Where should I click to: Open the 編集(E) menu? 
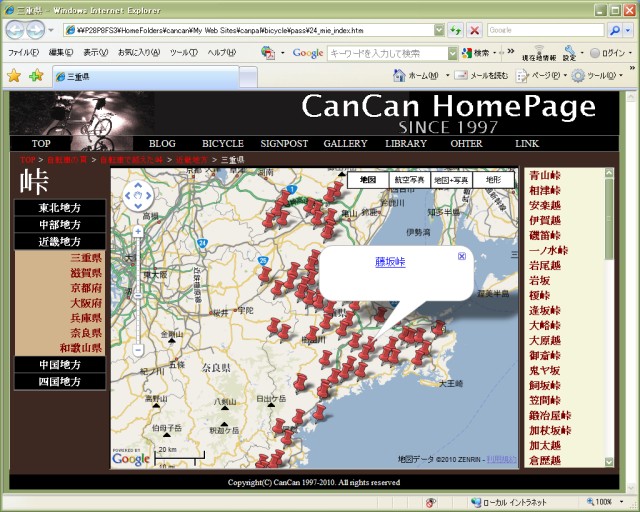pyautogui.click(x=61, y=53)
